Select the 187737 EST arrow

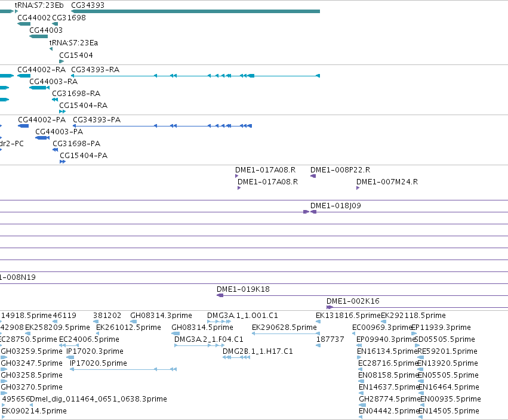tap(318, 345)
